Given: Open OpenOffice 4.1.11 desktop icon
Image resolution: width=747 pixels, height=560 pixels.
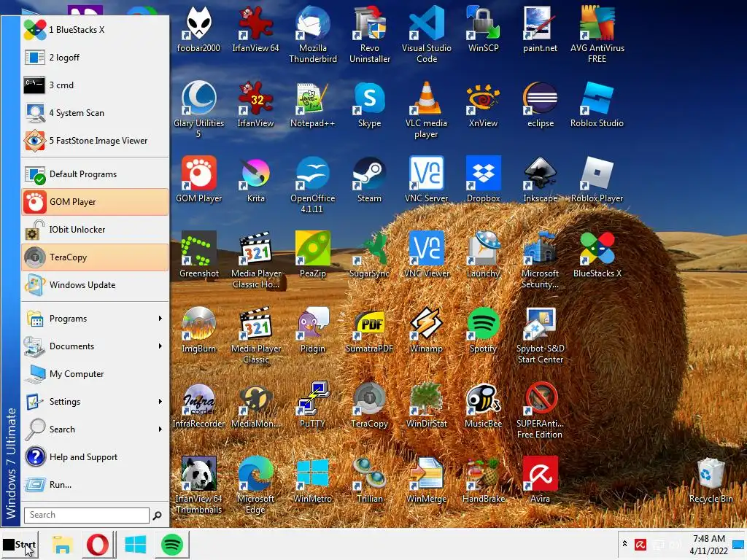Looking at the screenshot, I should click(312, 184).
